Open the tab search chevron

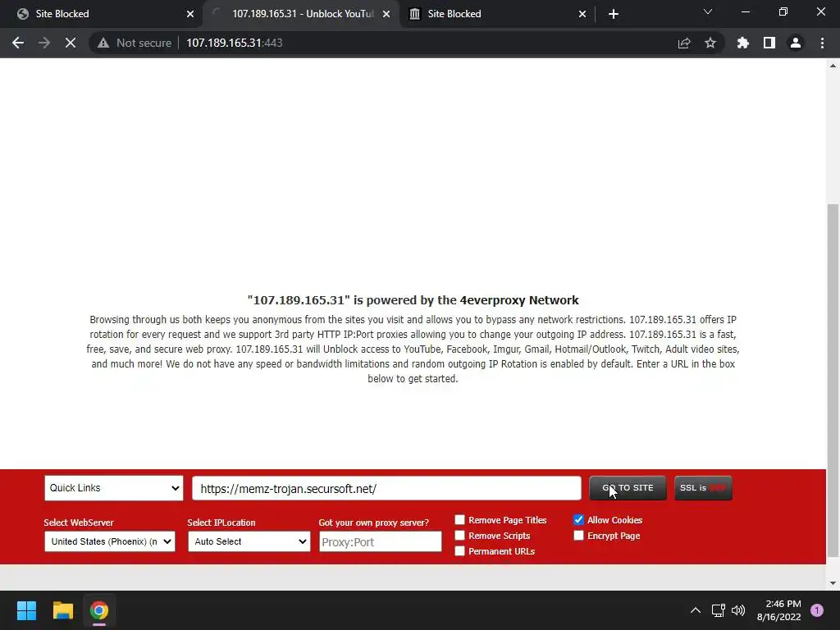(708, 11)
